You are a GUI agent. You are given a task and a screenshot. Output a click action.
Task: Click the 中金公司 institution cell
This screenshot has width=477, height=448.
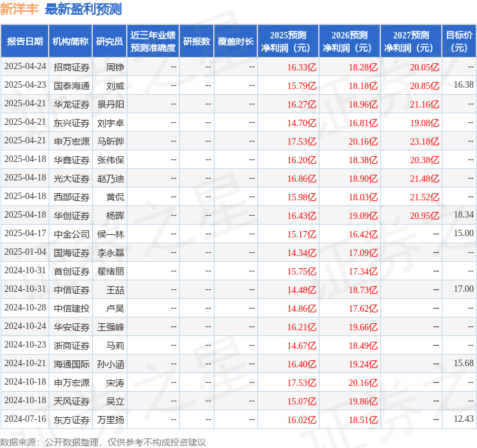pos(72,234)
